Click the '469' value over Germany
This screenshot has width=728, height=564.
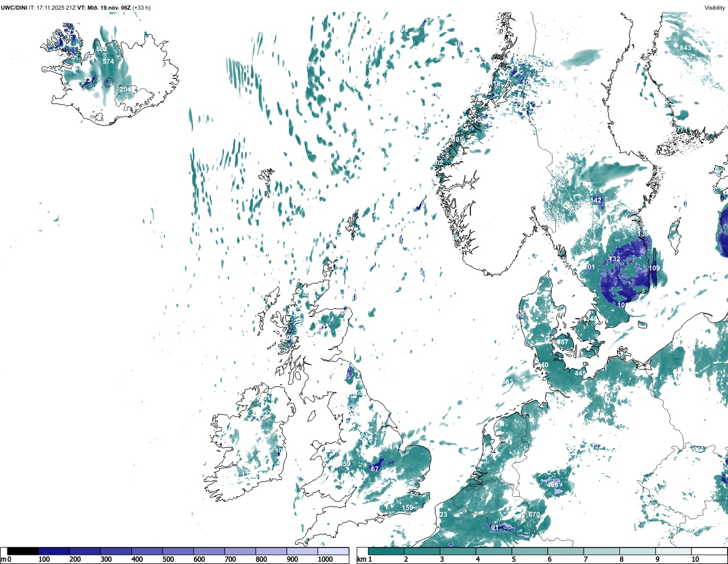pos(553,485)
